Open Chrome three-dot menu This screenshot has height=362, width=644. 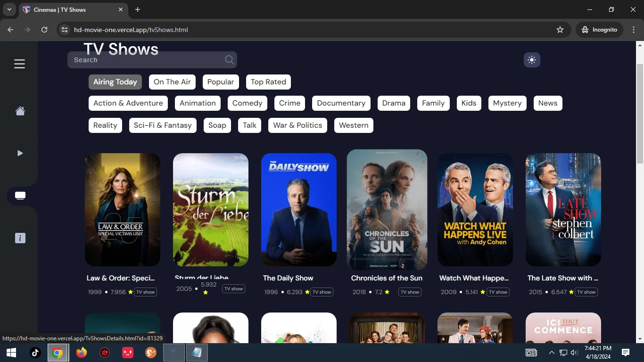point(633,30)
